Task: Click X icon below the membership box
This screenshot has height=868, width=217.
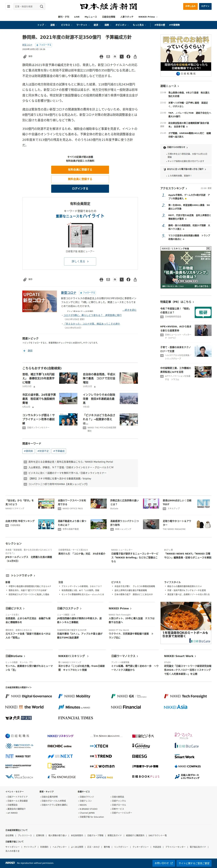Action: (x=122, y=280)
